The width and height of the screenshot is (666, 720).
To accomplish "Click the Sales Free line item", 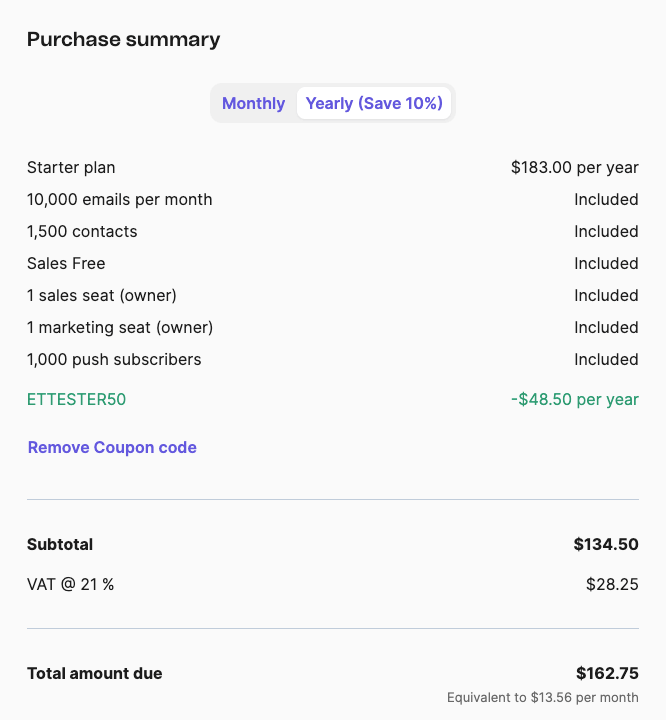I will [x=66, y=263].
